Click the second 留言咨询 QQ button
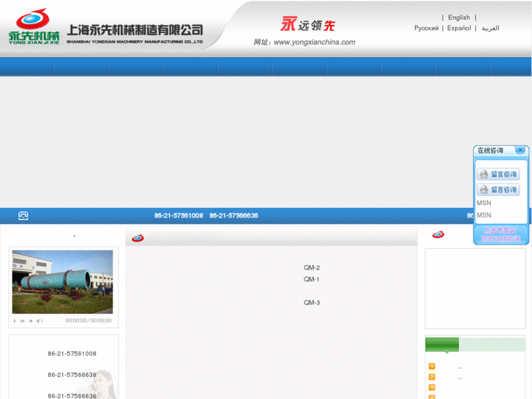The width and height of the screenshot is (532, 399). (498, 190)
